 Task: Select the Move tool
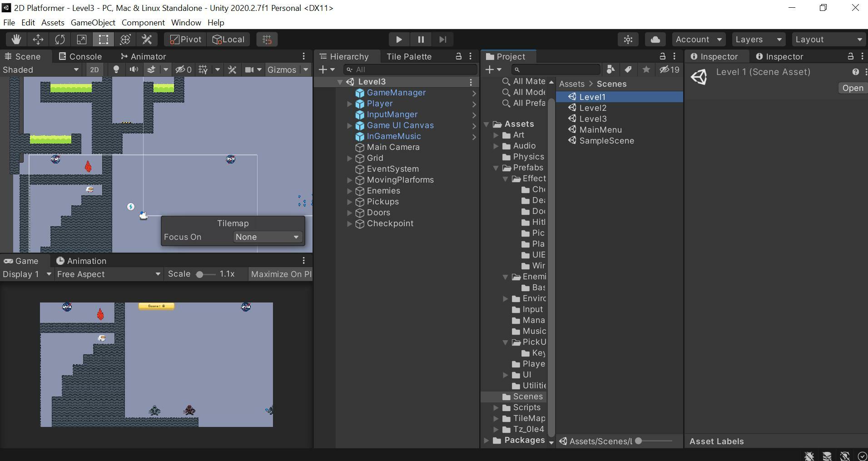[38, 40]
